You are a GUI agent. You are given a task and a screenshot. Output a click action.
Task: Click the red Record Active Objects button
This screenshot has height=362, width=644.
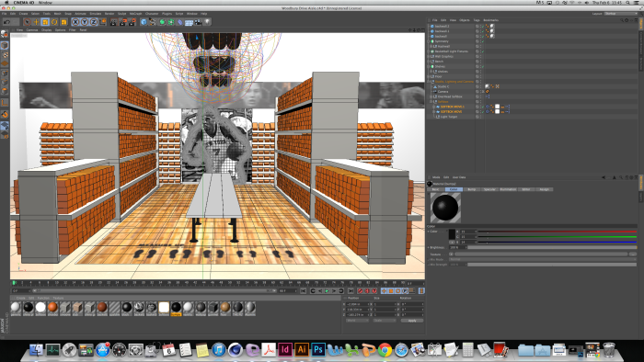(x=361, y=290)
